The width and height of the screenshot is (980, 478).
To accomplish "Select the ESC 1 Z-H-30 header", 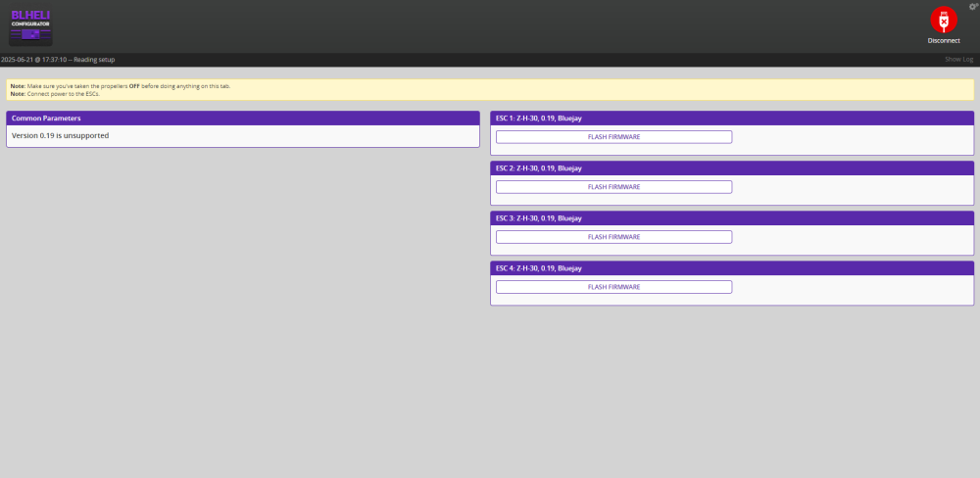I will pyautogui.click(x=538, y=119).
